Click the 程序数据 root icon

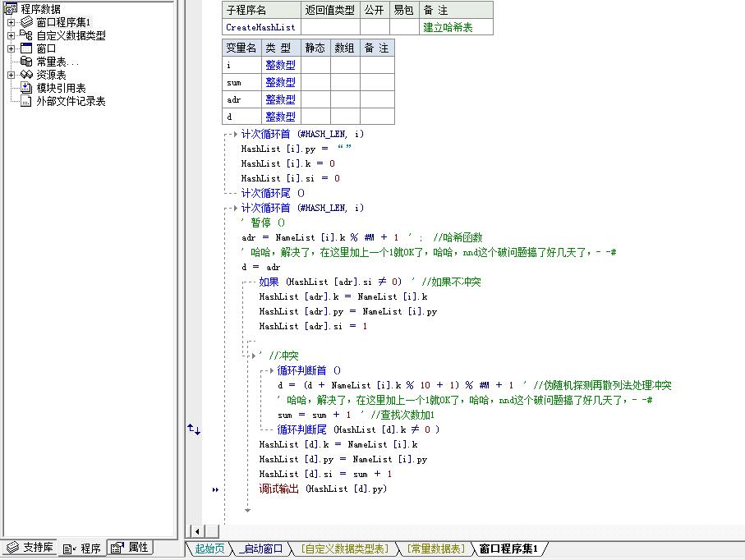[11, 8]
